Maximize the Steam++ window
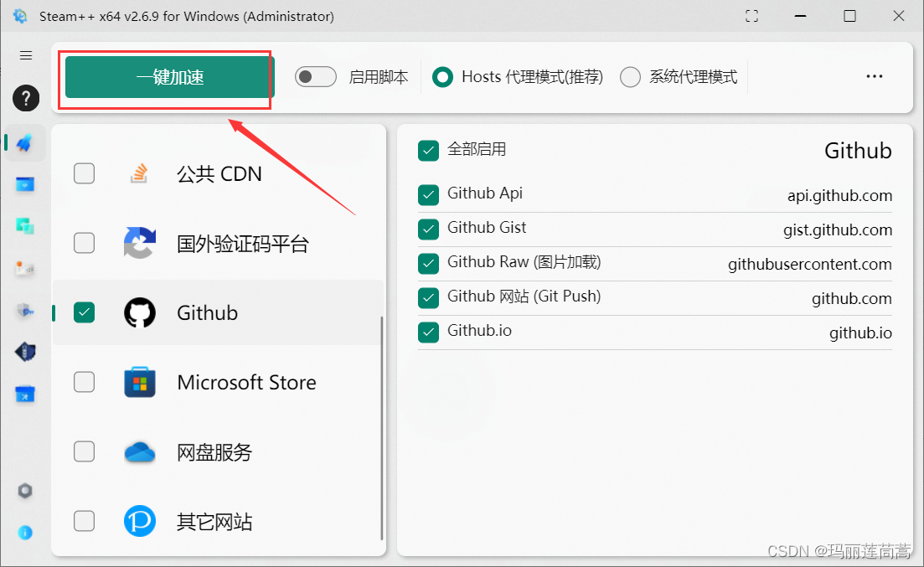Image resolution: width=924 pixels, height=567 pixels. (849, 16)
